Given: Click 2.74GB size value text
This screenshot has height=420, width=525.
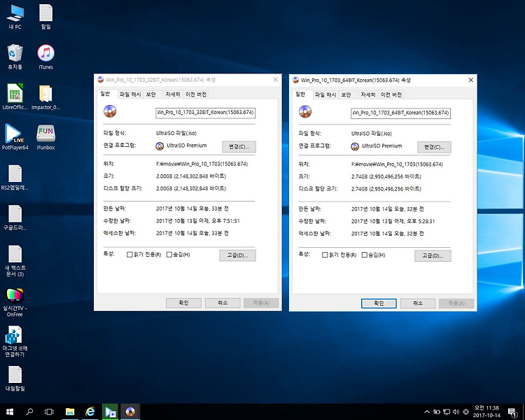Looking at the screenshot, I should pos(386,176).
